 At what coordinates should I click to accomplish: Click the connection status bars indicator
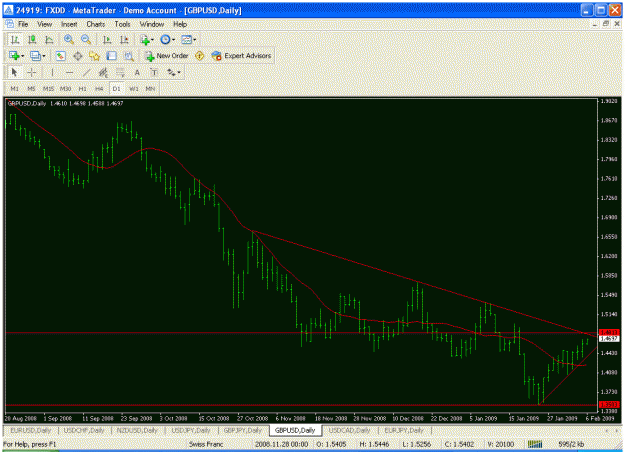click(x=535, y=444)
